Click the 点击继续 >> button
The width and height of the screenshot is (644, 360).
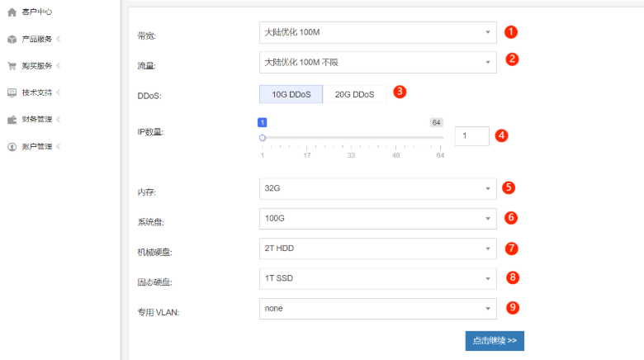point(495,341)
